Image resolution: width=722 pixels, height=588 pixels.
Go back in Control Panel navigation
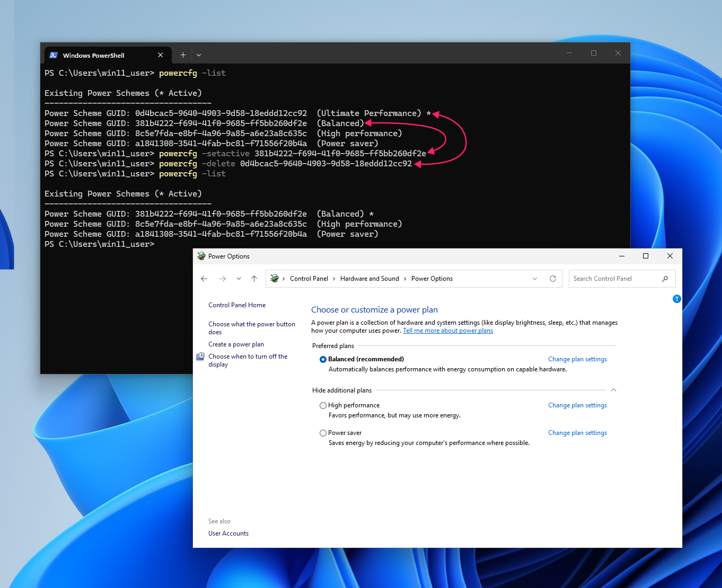tap(204, 279)
